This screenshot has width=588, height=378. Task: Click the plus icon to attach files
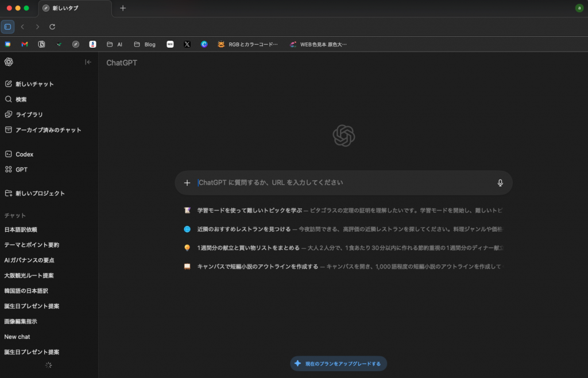[x=187, y=182]
